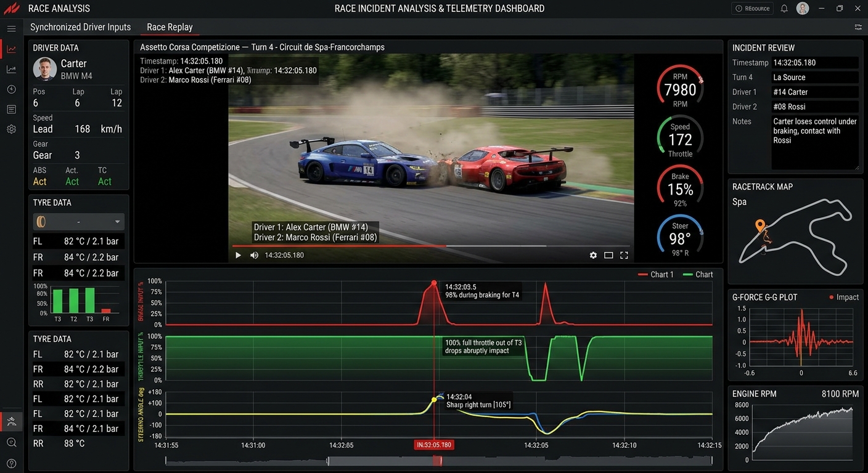The height and width of the screenshot is (473, 868).
Task: Open the help question mark icon
Action: (11, 463)
